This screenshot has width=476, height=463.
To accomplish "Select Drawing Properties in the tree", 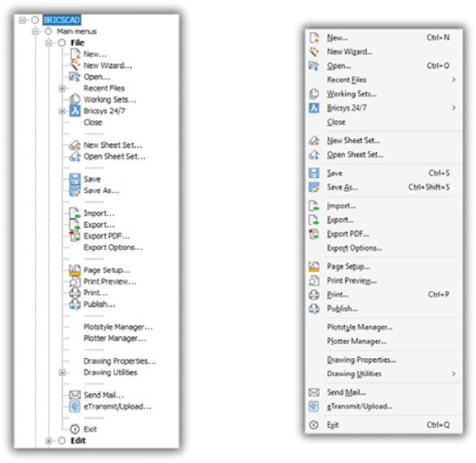I will pyautogui.click(x=120, y=361).
